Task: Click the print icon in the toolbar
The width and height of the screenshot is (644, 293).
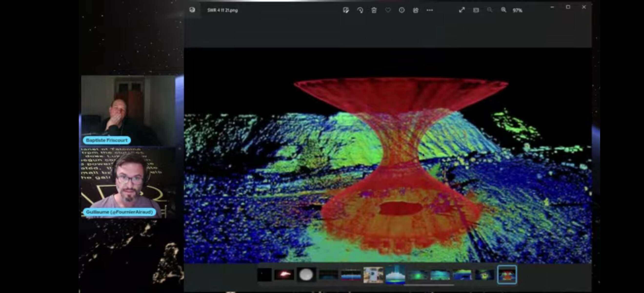Action: click(416, 10)
